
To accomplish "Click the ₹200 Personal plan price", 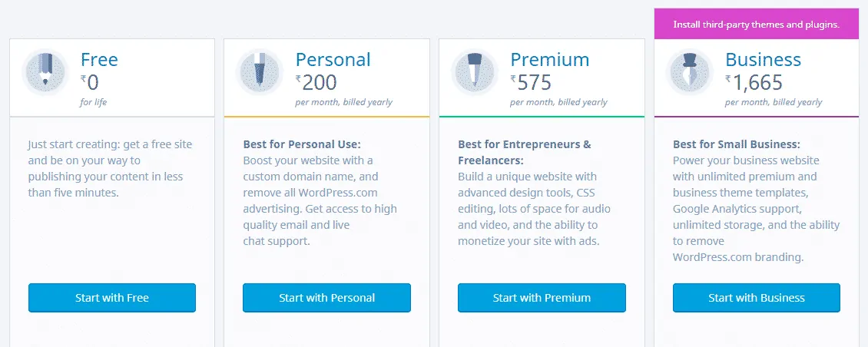I will [x=316, y=81].
